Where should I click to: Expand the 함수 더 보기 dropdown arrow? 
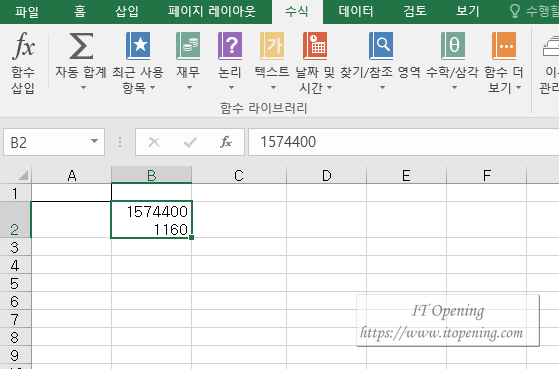pos(518,87)
